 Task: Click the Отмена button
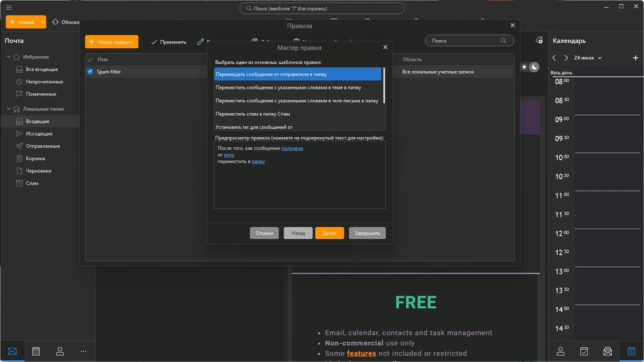point(264,233)
